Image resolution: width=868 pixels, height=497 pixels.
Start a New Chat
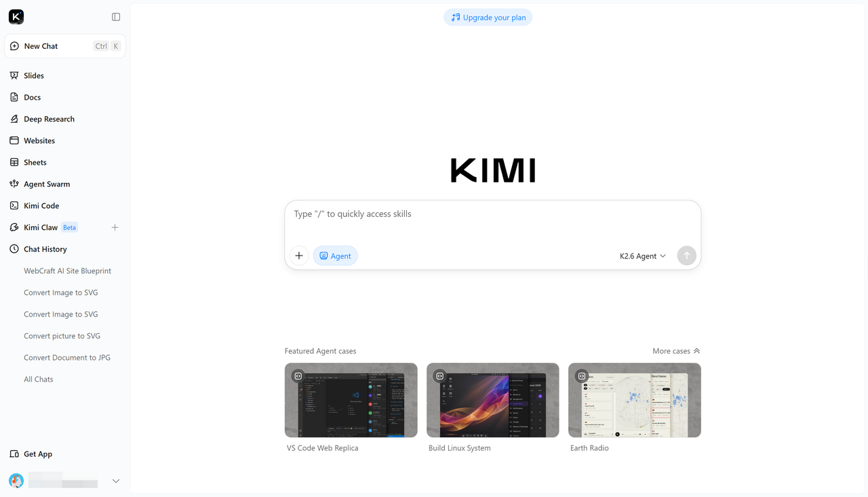tap(65, 46)
